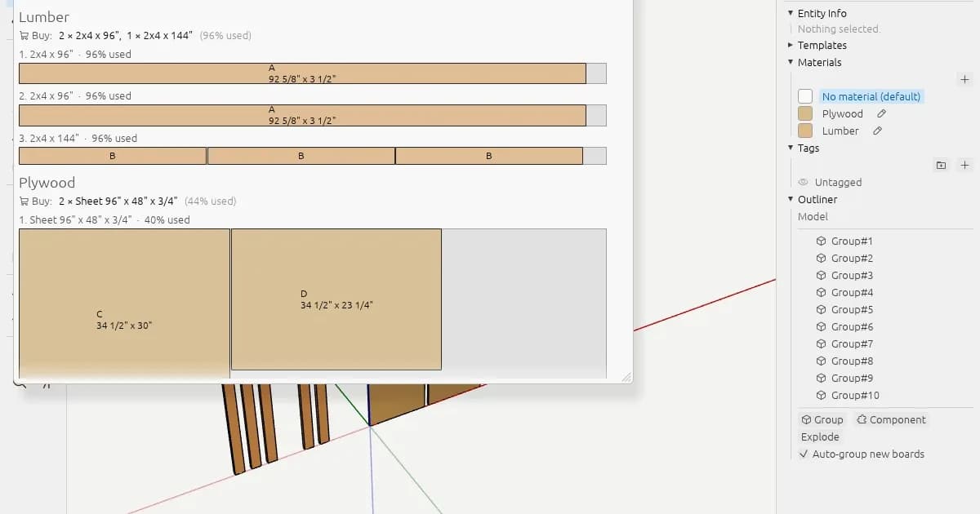The image size is (980, 514).
Task: Click last B piece in 2x4 x 144" layout
Action: tap(489, 156)
